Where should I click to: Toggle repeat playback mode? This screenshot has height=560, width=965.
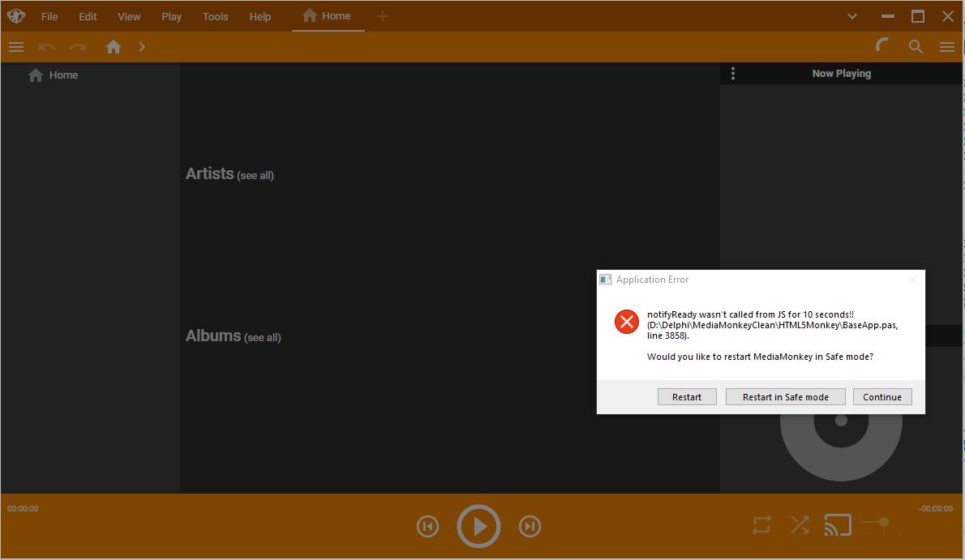pos(761,525)
